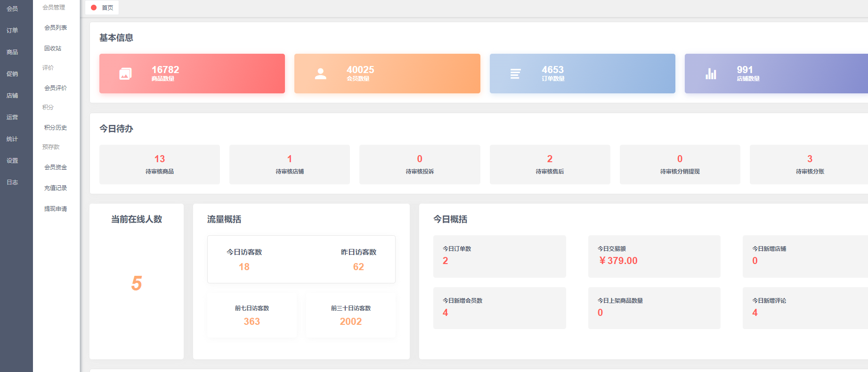868x372 pixels.
Task: Click the member count person icon
Action: (321, 74)
